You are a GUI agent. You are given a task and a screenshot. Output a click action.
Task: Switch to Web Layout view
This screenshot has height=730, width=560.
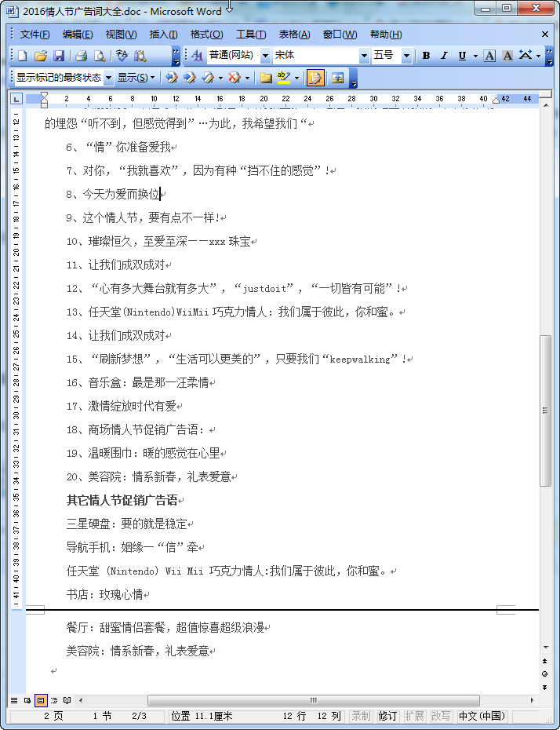click(27, 699)
